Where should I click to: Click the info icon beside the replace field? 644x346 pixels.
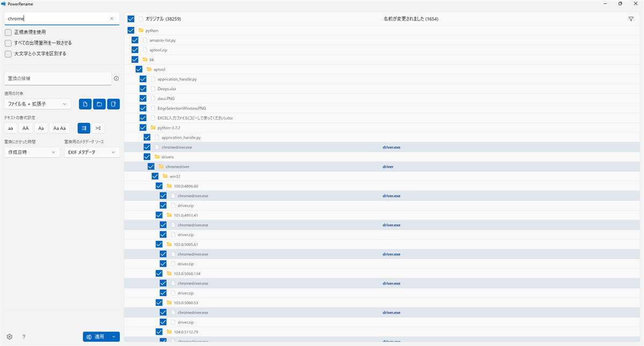coord(116,78)
